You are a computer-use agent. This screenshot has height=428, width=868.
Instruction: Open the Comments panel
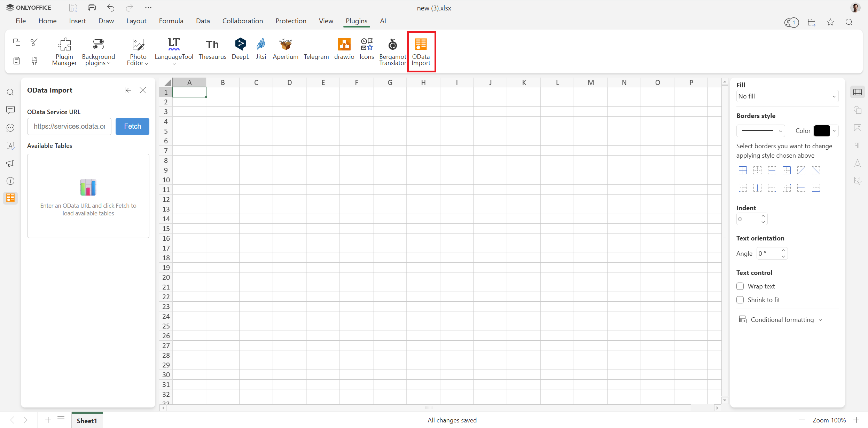point(10,110)
